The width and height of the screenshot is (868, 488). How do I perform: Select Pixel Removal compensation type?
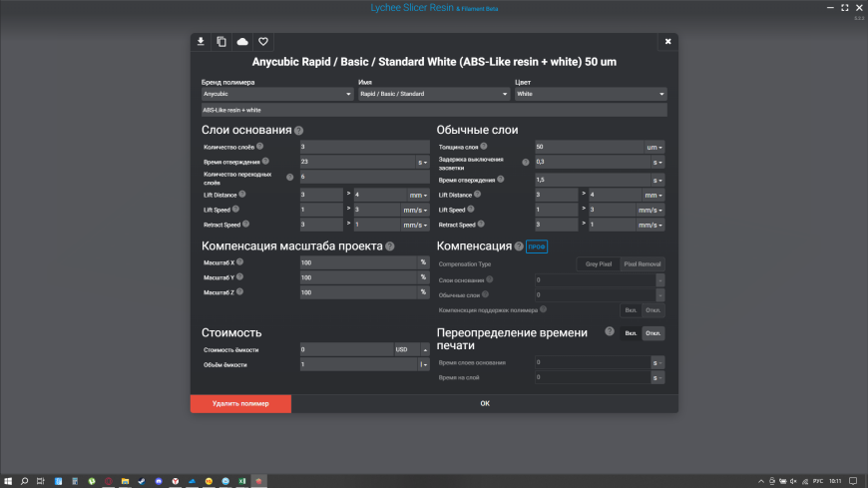(643, 264)
